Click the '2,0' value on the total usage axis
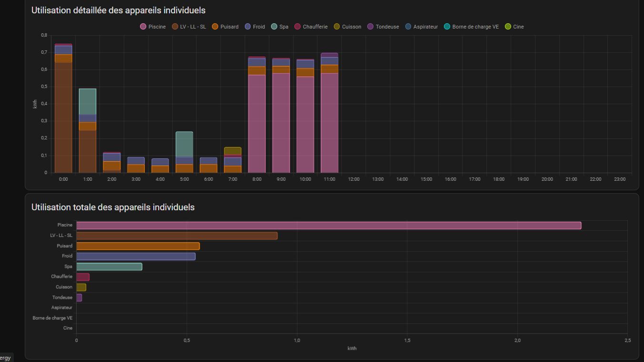This screenshot has width=644, height=362. tap(518, 341)
